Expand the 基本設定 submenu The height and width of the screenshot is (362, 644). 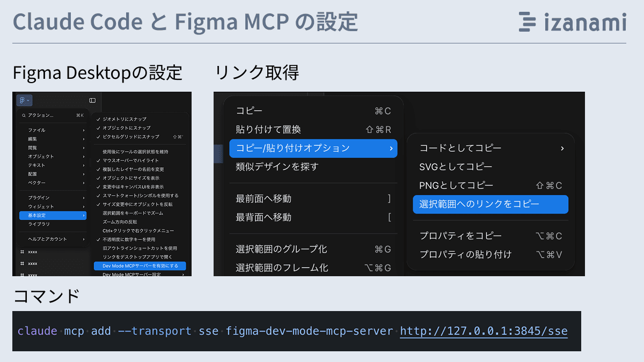click(x=53, y=215)
